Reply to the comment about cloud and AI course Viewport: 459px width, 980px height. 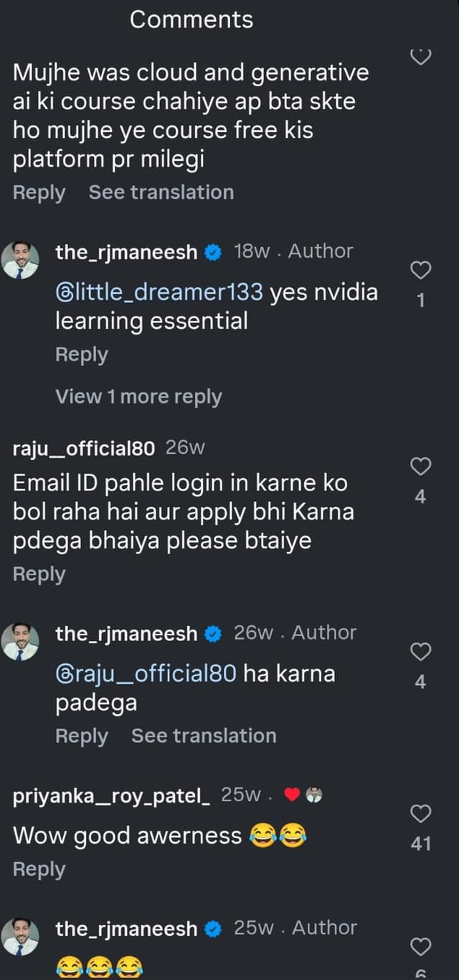pyautogui.click(x=39, y=193)
